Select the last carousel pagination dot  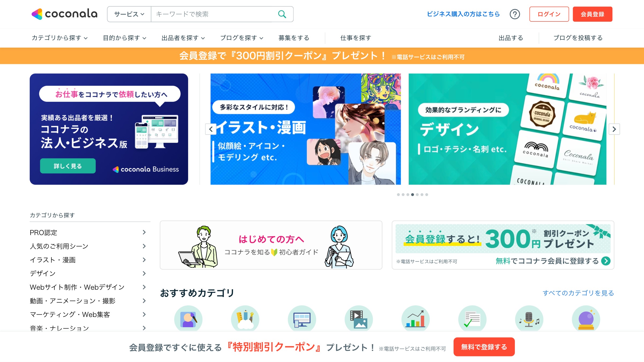[x=427, y=195]
